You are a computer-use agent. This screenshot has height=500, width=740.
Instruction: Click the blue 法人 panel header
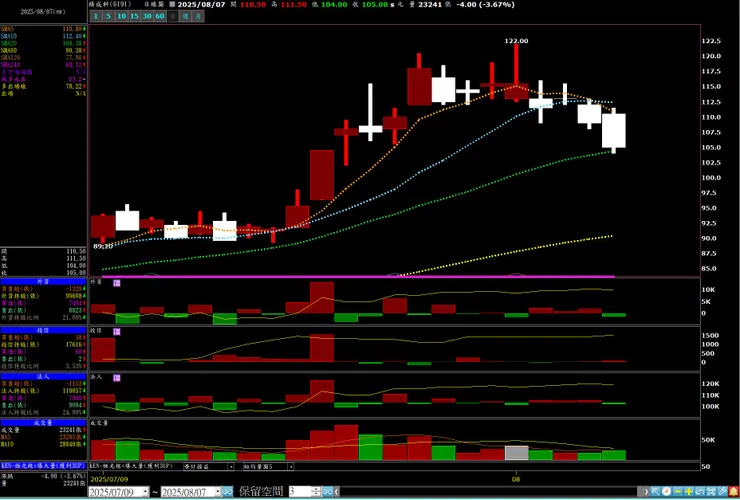43,377
